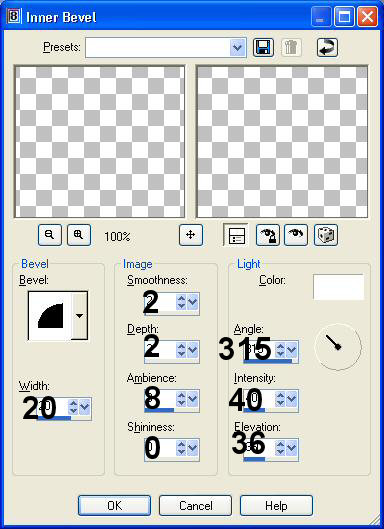Open the Angle value dropdown arrow
384x529 pixels.
pos(291,350)
